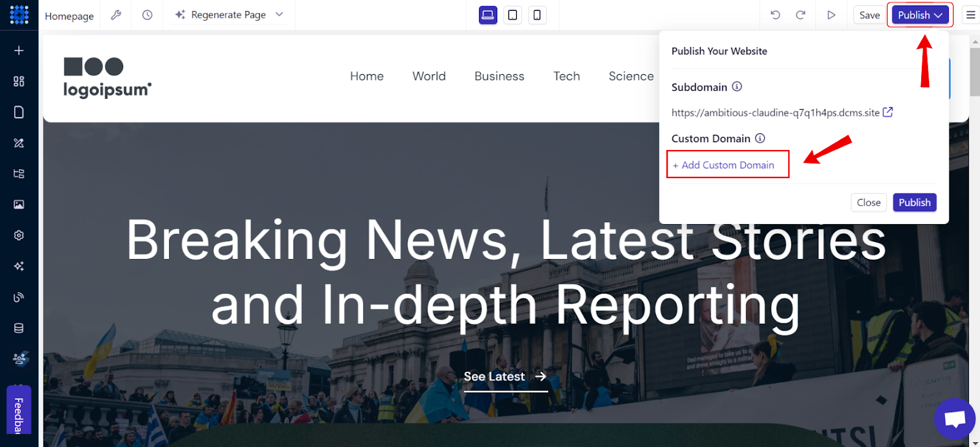The image size is (980, 447).
Task: Save the page
Action: [x=869, y=15]
